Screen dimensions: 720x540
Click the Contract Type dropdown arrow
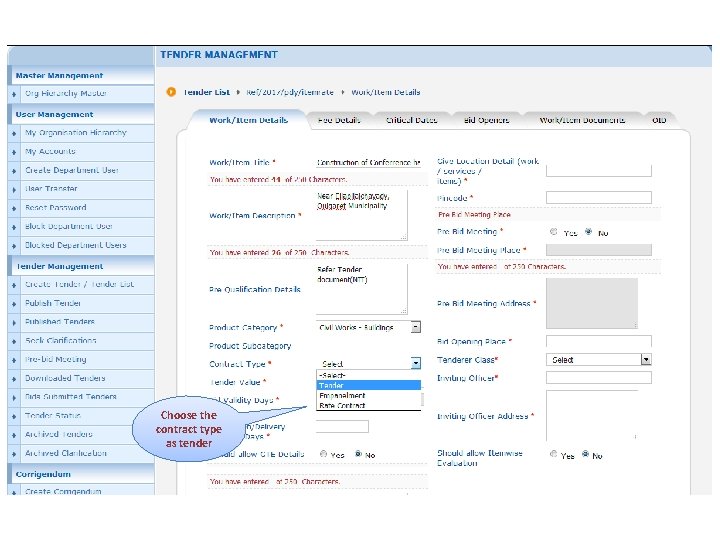416,363
